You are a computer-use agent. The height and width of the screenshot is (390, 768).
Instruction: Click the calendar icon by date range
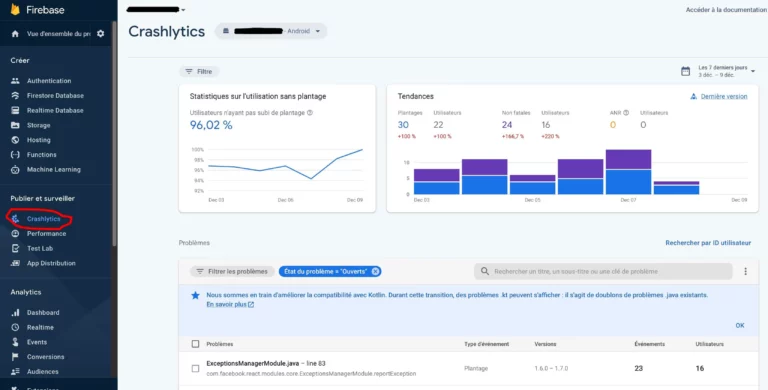(686, 71)
